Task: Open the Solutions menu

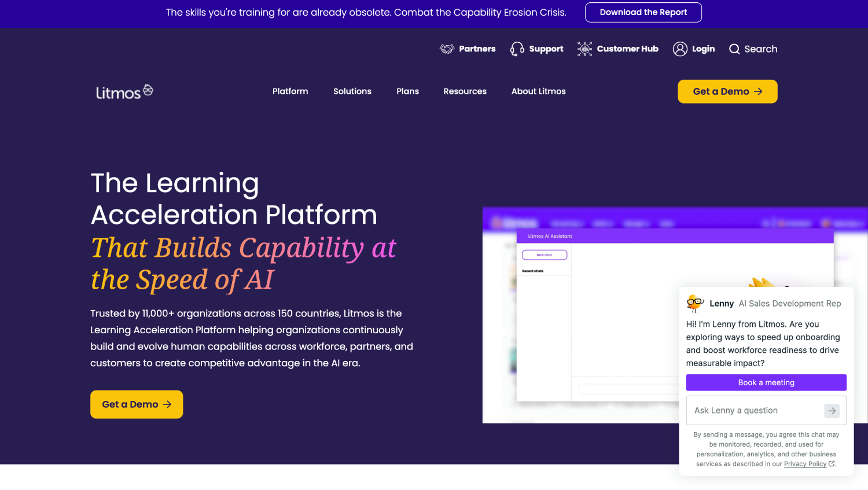Action: [352, 91]
